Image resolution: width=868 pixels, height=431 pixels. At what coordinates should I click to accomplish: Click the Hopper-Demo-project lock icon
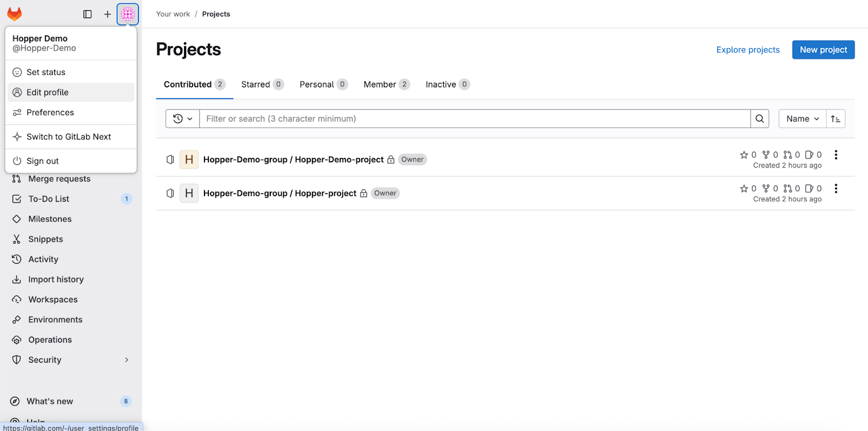[391, 160]
